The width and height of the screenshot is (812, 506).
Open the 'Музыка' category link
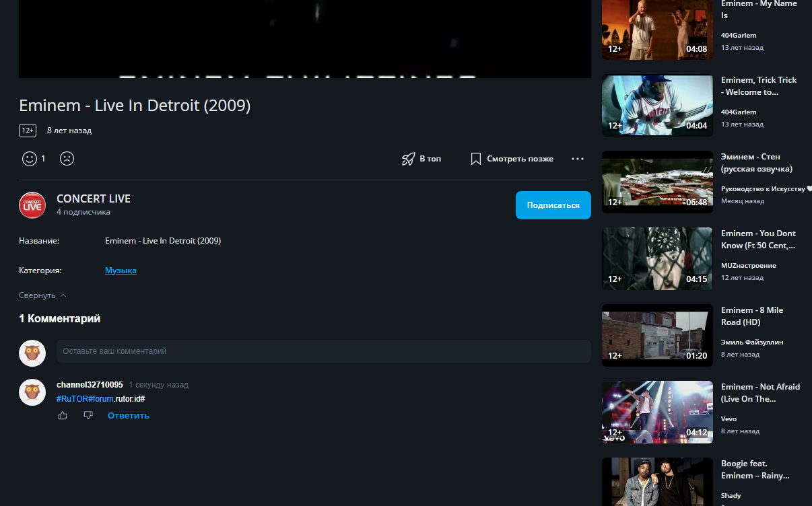click(x=121, y=270)
